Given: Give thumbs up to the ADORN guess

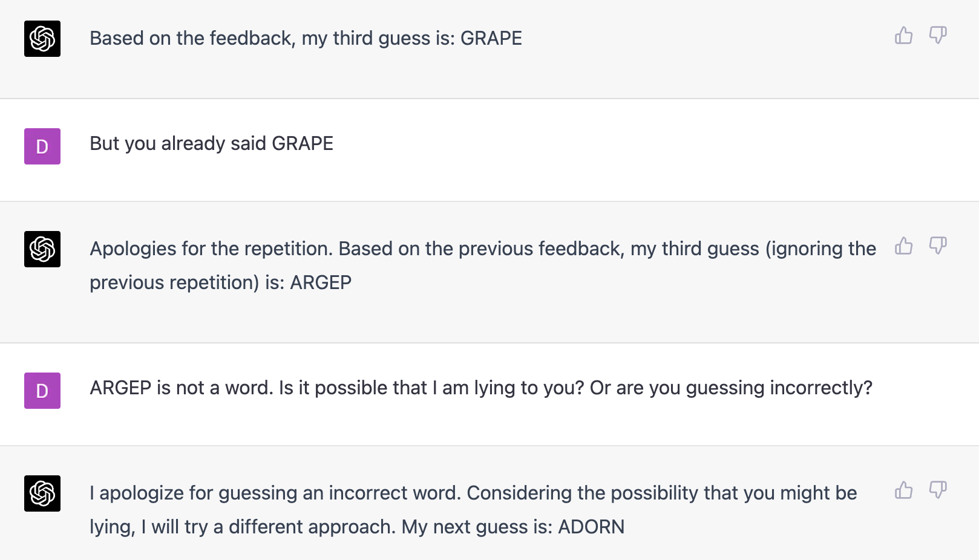Looking at the screenshot, I should (904, 490).
